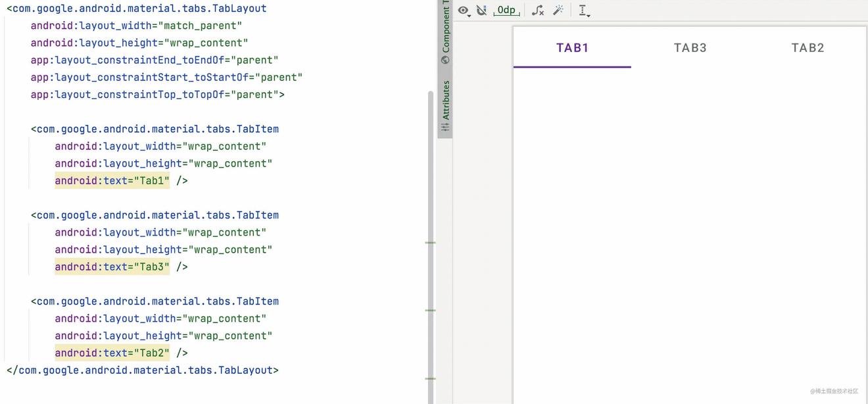Select TAB1 in the design preview

coord(572,47)
